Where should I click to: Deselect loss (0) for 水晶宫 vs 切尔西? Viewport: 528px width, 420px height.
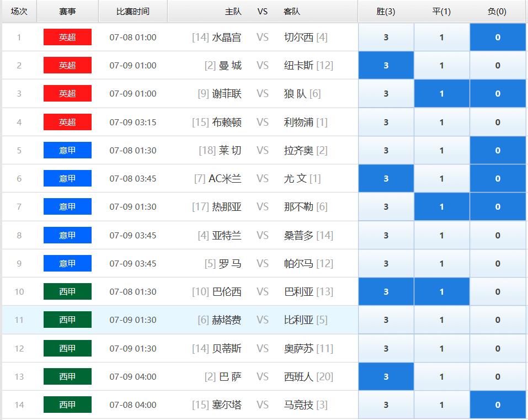[497, 37]
